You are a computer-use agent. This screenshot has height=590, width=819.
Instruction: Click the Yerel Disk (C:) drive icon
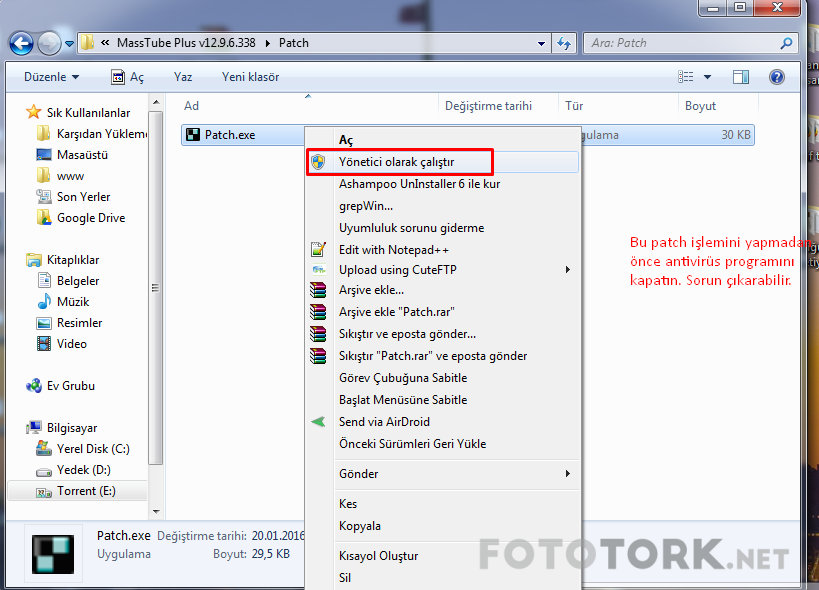(x=44, y=449)
